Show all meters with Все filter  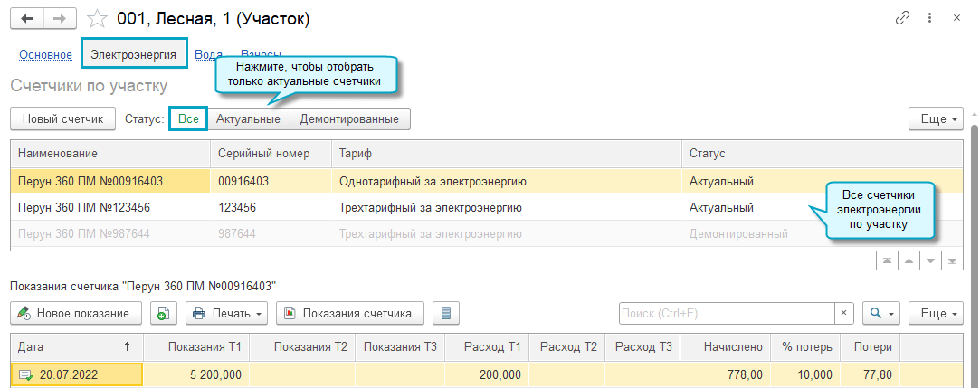coord(188,118)
